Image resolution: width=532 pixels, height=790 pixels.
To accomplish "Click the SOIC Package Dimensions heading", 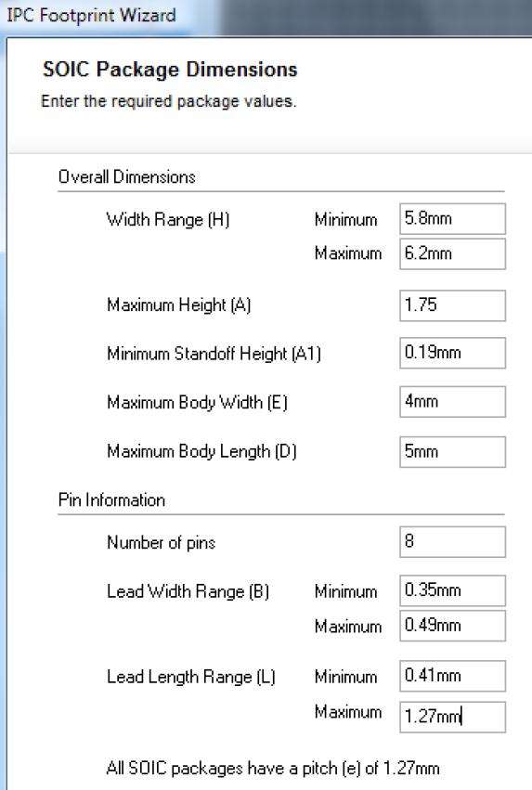I will (x=170, y=70).
